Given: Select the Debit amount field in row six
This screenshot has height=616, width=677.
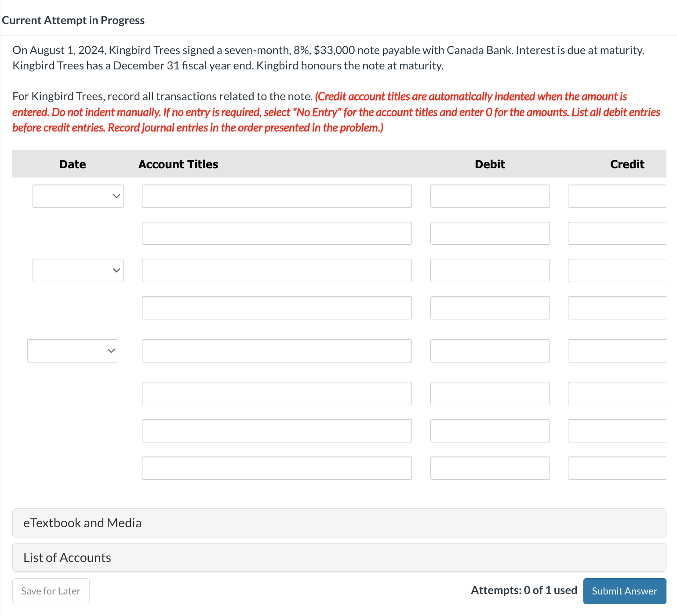Looking at the screenshot, I should (x=490, y=393).
